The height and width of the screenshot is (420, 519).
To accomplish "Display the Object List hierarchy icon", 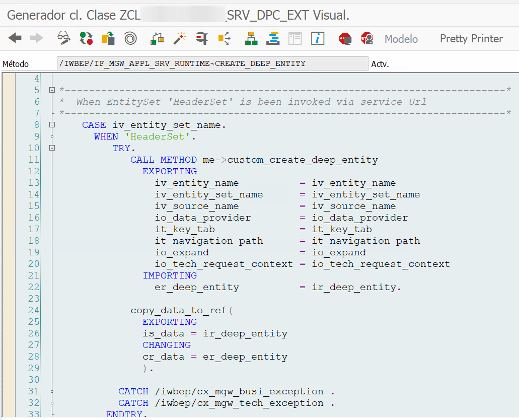I will click(251, 38).
